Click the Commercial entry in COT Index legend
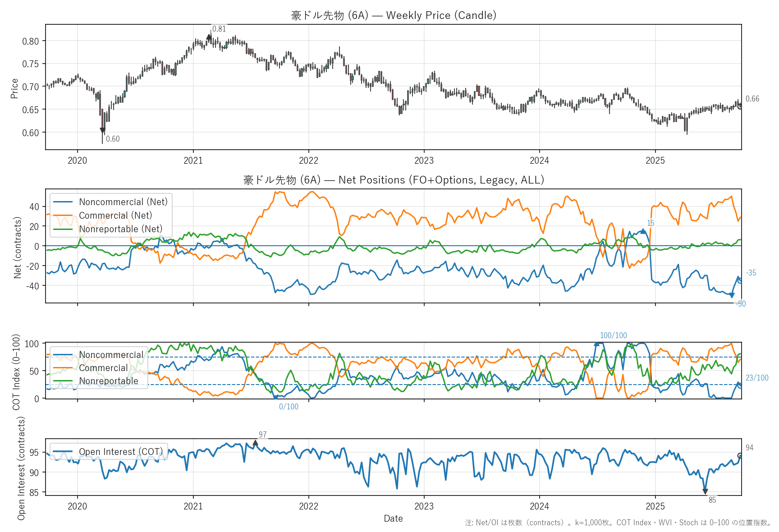Screen dimensions: 779x532 (103, 368)
